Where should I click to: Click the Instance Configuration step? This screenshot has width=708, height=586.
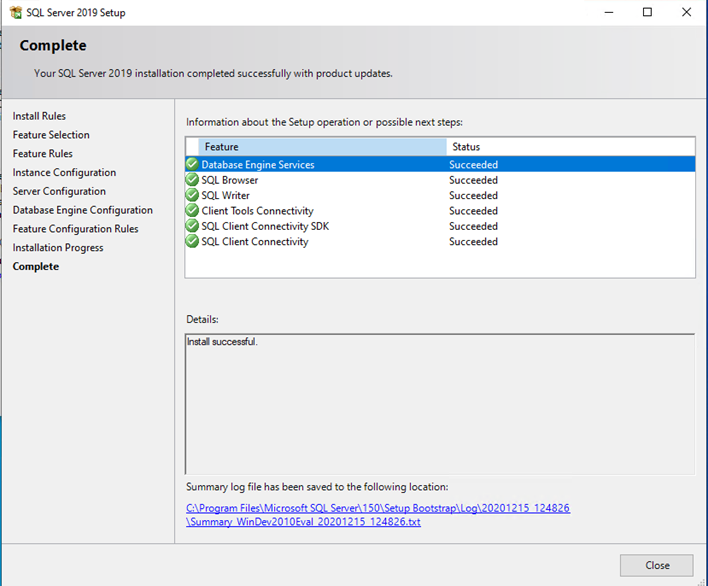64,172
